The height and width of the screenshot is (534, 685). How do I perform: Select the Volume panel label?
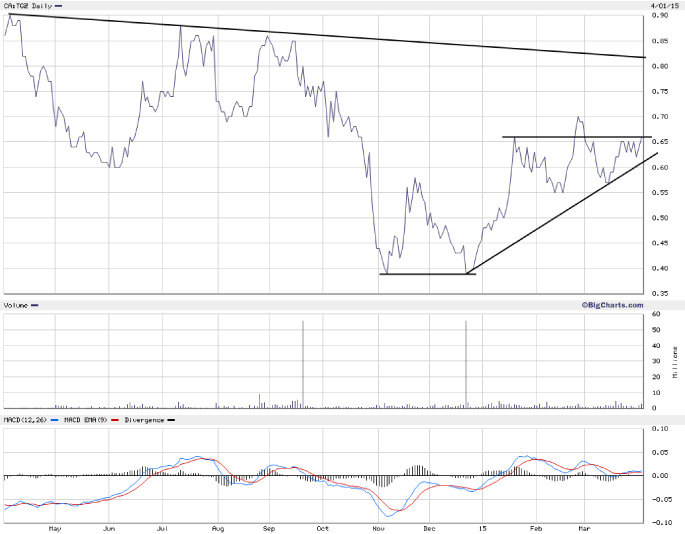point(15,304)
